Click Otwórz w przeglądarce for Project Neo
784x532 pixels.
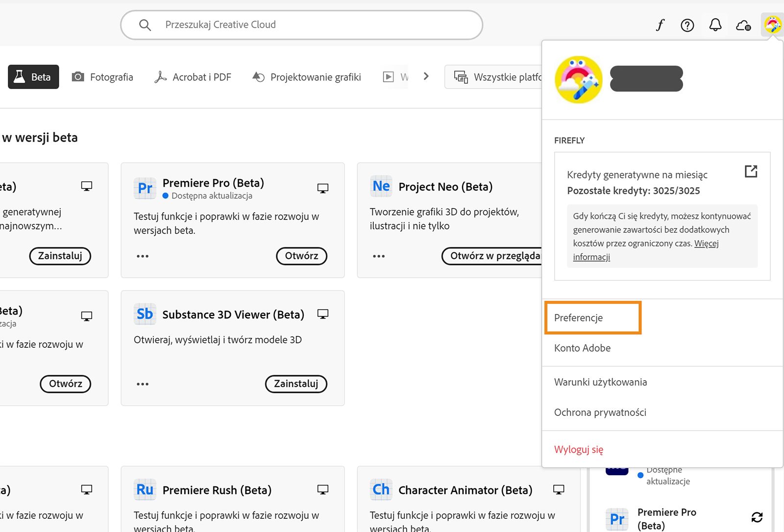pyautogui.click(x=492, y=256)
